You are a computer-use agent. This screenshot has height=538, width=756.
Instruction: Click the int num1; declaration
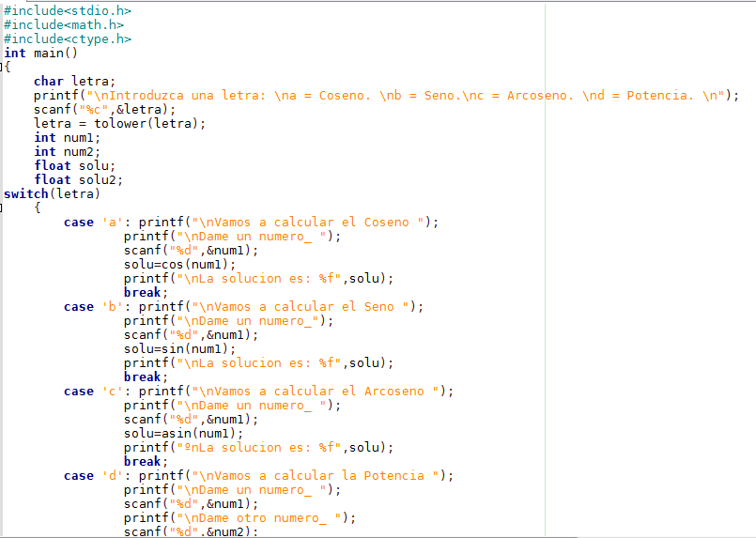67,138
